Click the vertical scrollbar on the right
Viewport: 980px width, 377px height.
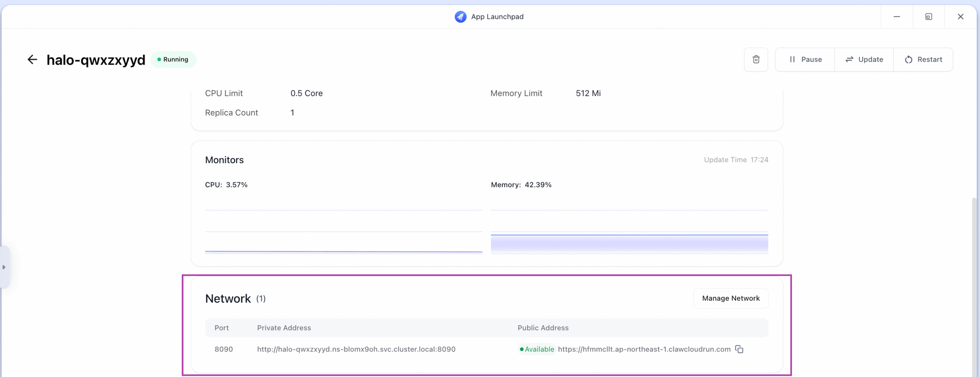click(x=974, y=287)
